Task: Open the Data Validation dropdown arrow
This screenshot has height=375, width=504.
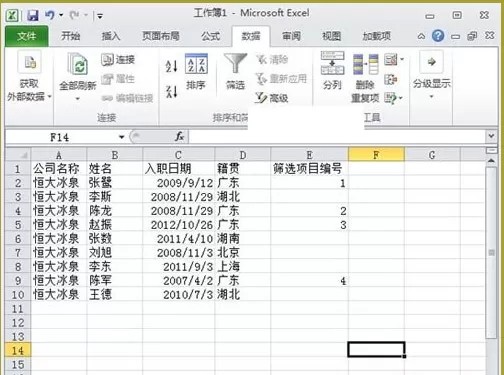Action: (402, 60)
